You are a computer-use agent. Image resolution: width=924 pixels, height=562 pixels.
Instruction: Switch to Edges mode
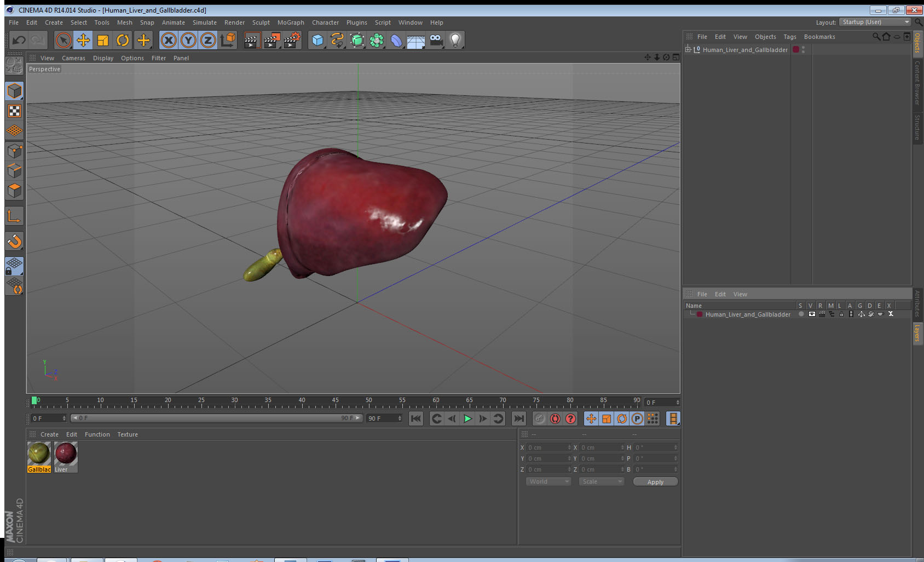(x=14, y=170)
